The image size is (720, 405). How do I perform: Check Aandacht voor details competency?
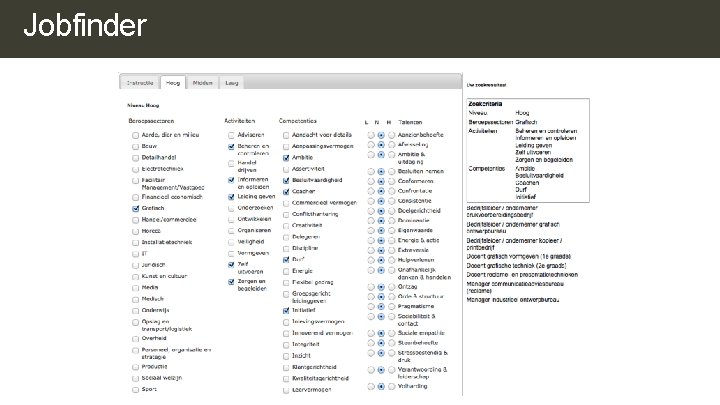(286, 135)
